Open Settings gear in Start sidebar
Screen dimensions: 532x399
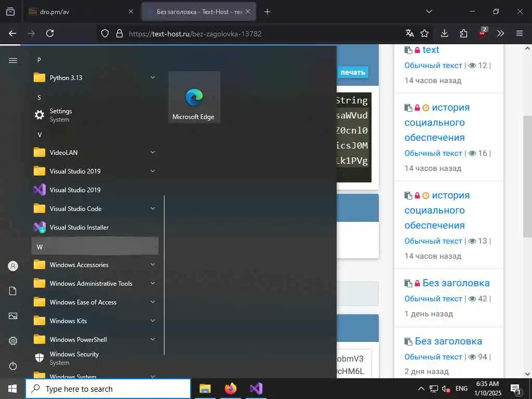coord(13,341)
